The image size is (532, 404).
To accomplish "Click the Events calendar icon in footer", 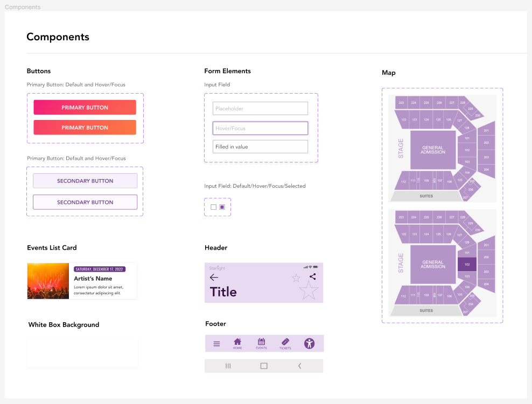I will [261, 343].
